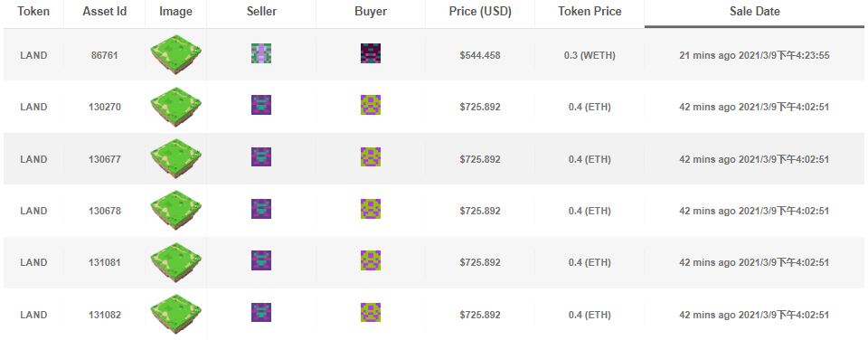Click seller avatar for asset 86761
868x340 pixels.
[261, 53]
